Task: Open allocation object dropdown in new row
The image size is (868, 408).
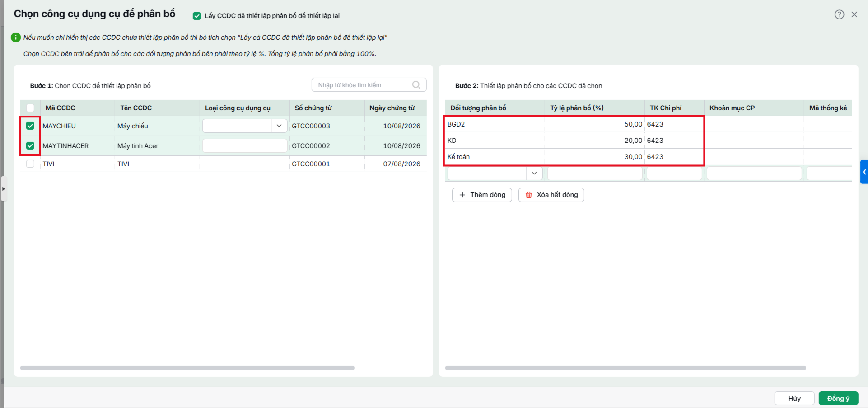Action: coord(534,173)
